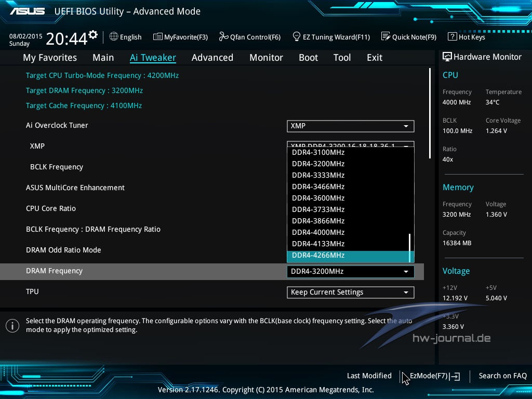Image resolution: width=532 pixels, height=399 pixels.
Task: Switch to the Main tab
Action: (x=103, y=58)
